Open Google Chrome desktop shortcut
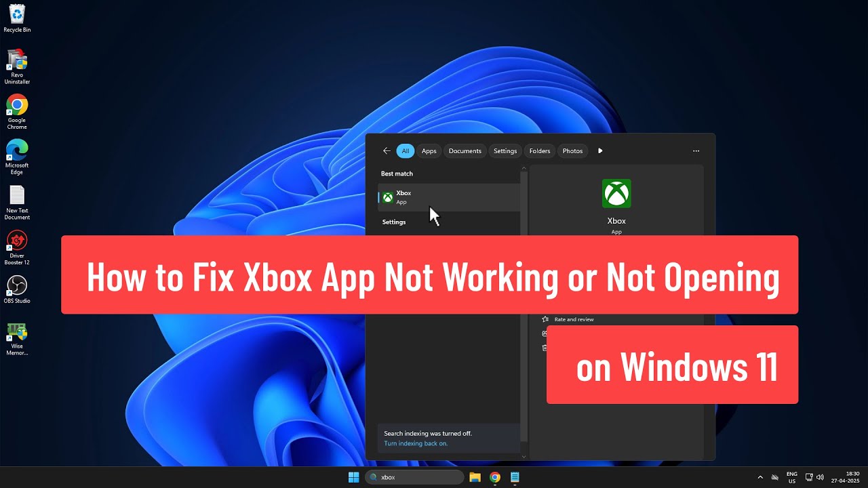This screenshot has height=488, width=868. (17, 112)
